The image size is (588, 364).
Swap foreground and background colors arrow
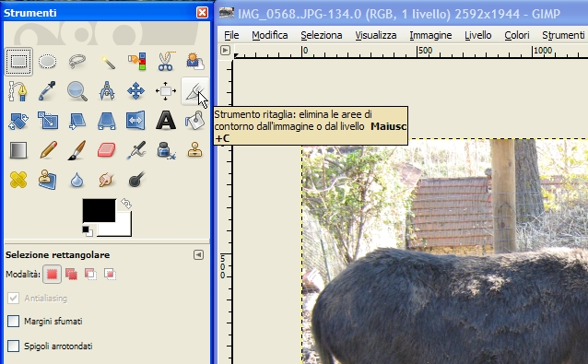[x=126, y=204]
